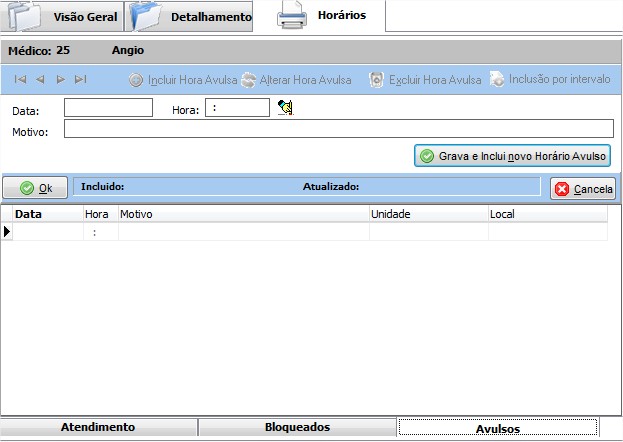This screenshot has width=623, height=442.
Task: Sort grid by Unidade column header
Action: tap(427, 214)
